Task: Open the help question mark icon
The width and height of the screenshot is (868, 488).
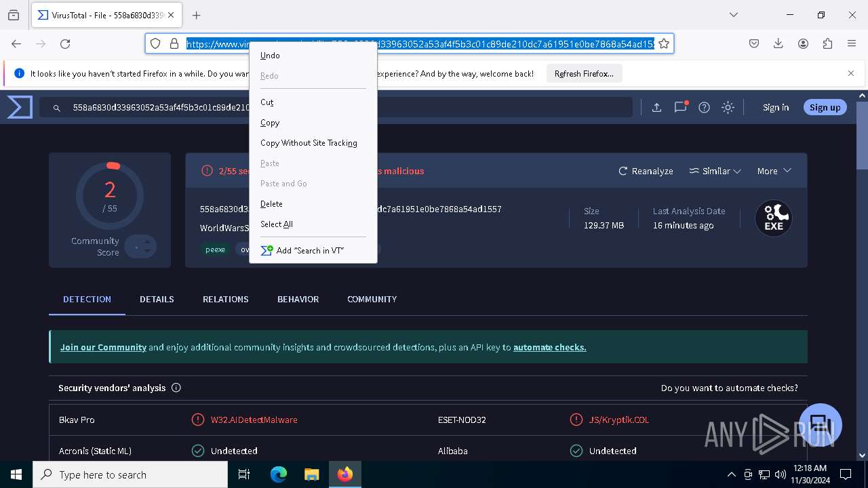Action: point(704,107)
